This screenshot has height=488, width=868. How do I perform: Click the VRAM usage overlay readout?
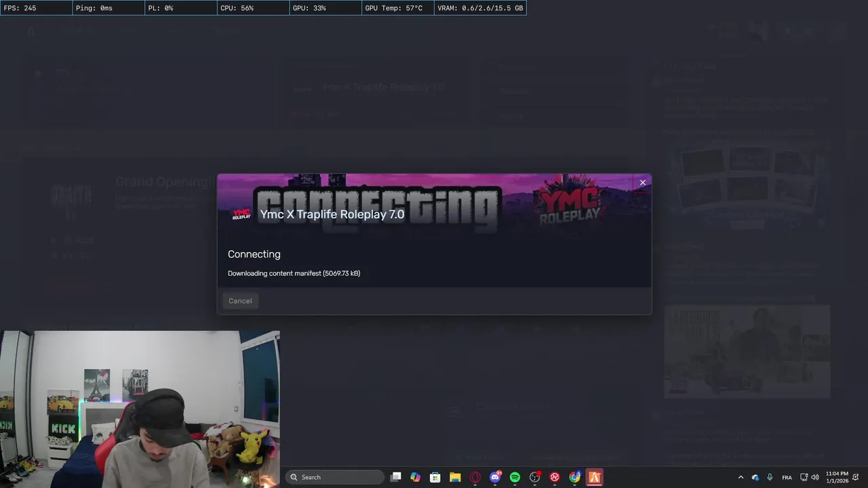point(479,8)
